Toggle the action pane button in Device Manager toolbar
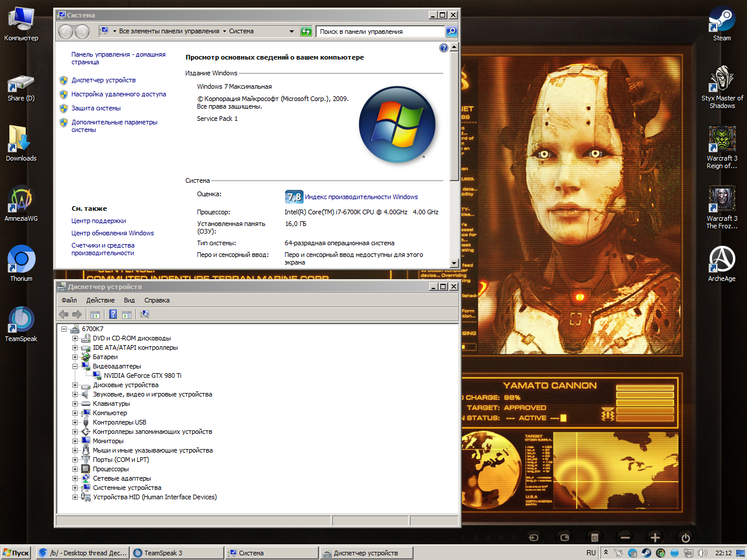 click(x=127, y=314)
